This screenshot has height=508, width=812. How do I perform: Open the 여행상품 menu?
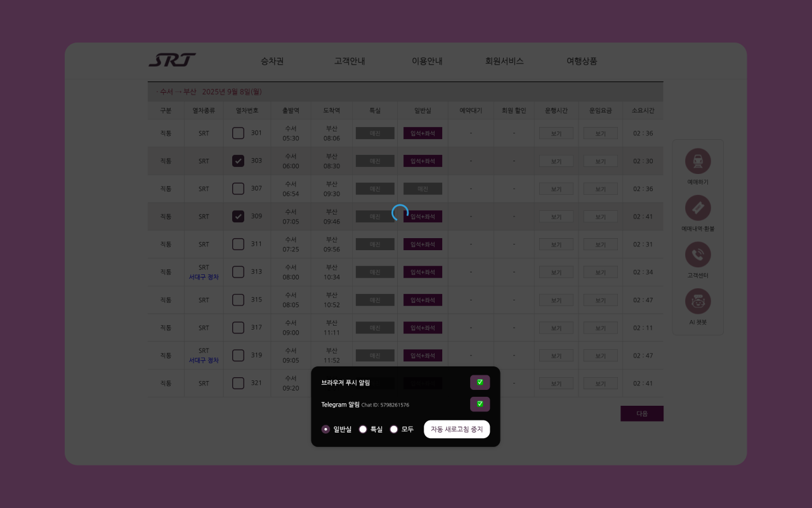click(580, 61)
